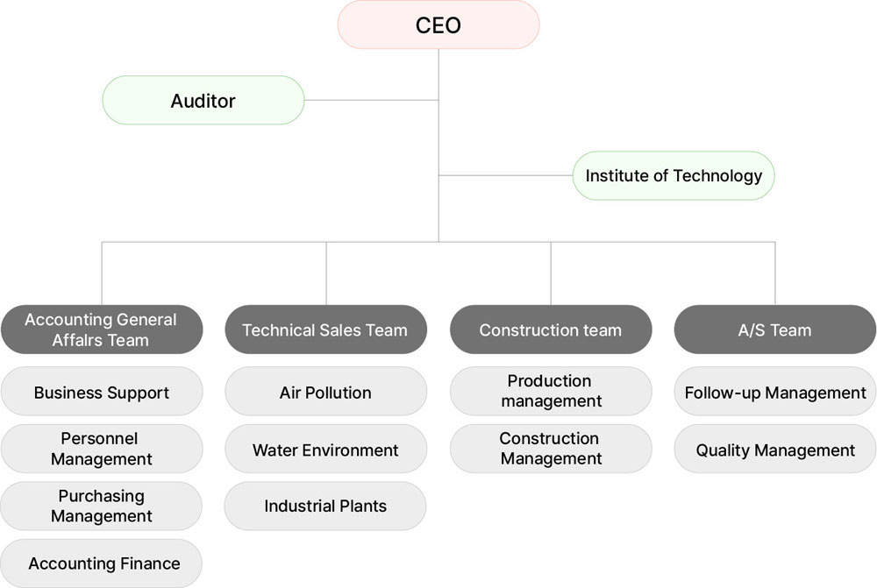Open the Industrial Plants box
This screenshot has width=877, height=588.
326,506
